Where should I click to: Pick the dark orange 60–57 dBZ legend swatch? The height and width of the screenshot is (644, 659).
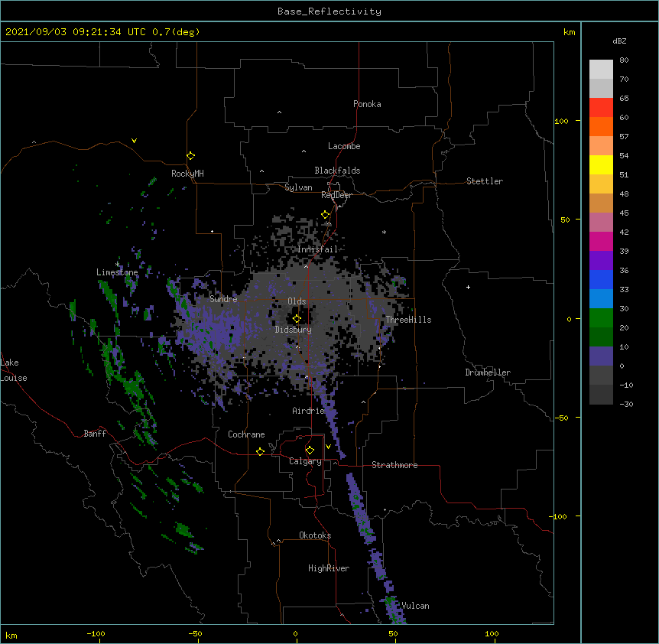tap(601, 126)
